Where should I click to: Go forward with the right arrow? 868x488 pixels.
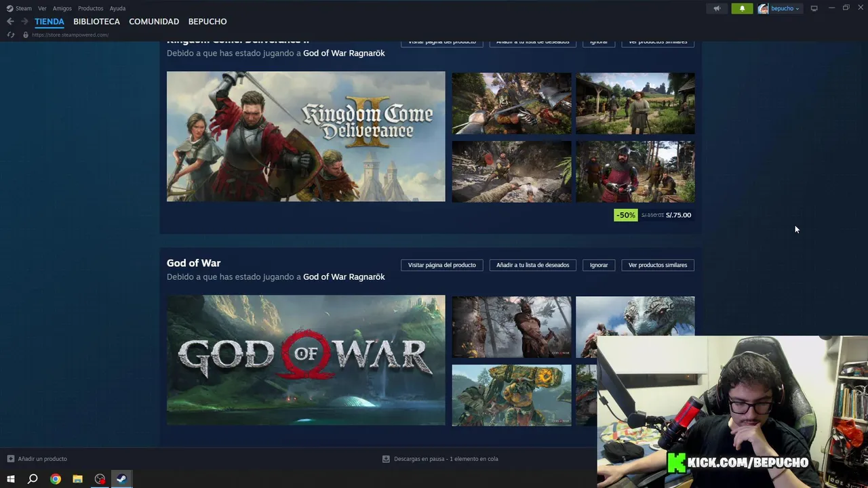tap(24, 21)
